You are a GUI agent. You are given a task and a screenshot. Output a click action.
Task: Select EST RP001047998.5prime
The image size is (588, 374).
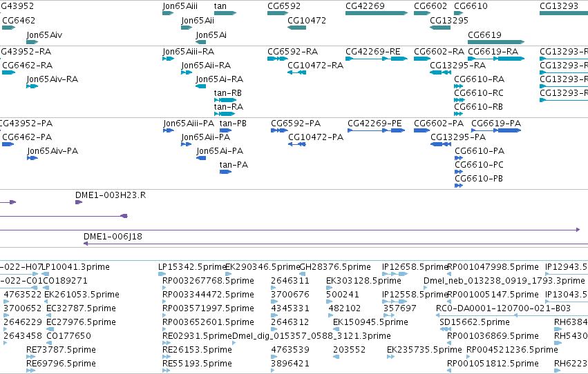449,274
